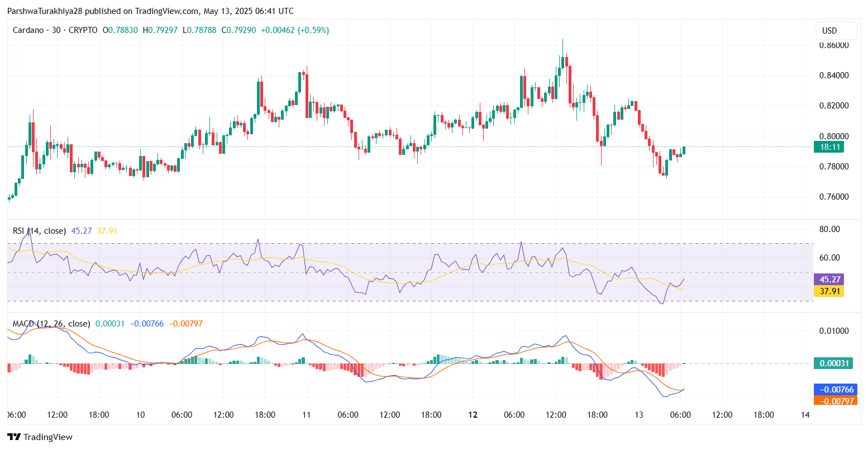The height and width of the screenshot is (449, 868).
Task: Open the USD currency selector
Action: coord(836,31)
